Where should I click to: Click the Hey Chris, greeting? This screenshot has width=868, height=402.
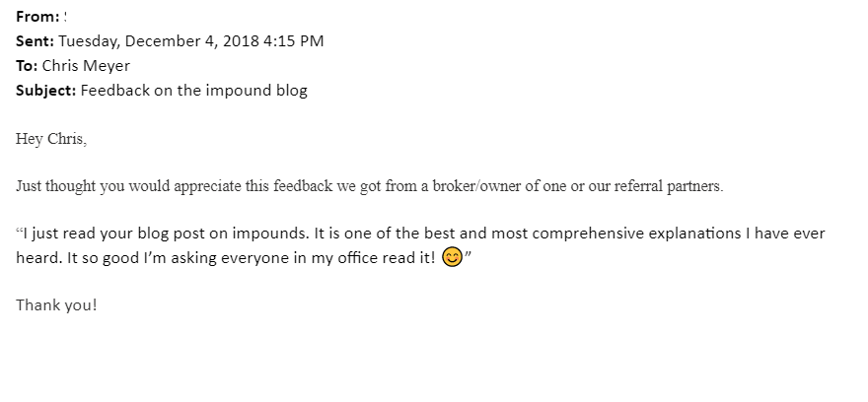coord(51,139)
